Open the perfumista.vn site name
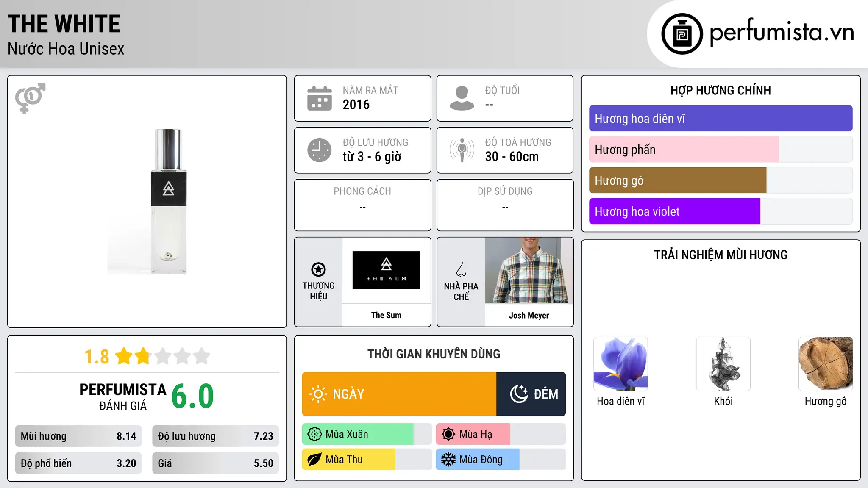Viewport: 868px width, 488px height. 782,32
